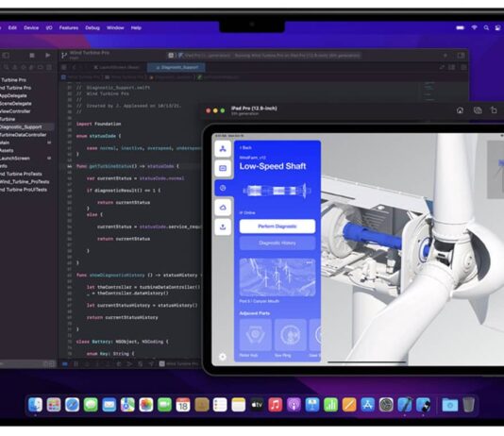Open the download tray icon in iPad sidebar

[223, 227]
